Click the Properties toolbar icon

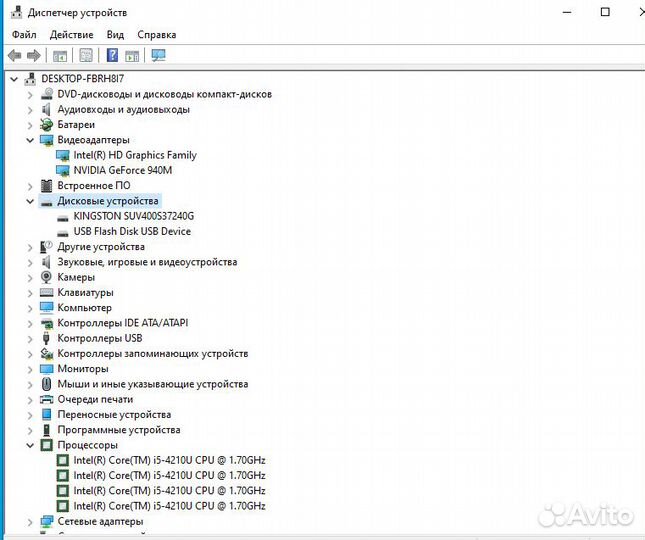pyautogui.click(x=86, y=55)
